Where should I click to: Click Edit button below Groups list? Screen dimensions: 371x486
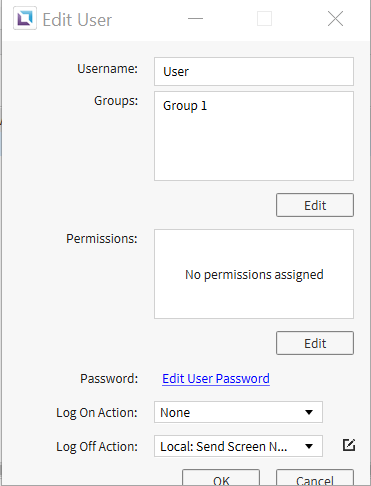[315, 205]
